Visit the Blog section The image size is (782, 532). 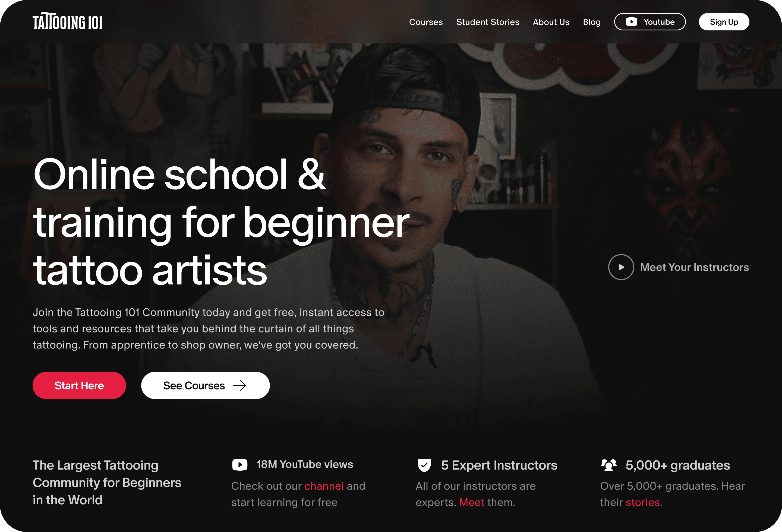click(592, 22)
